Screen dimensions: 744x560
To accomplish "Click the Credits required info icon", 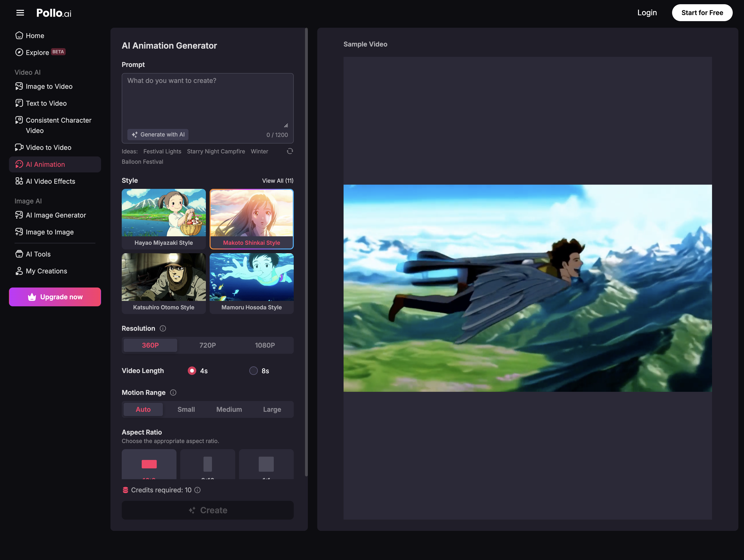I will [197, 490].
